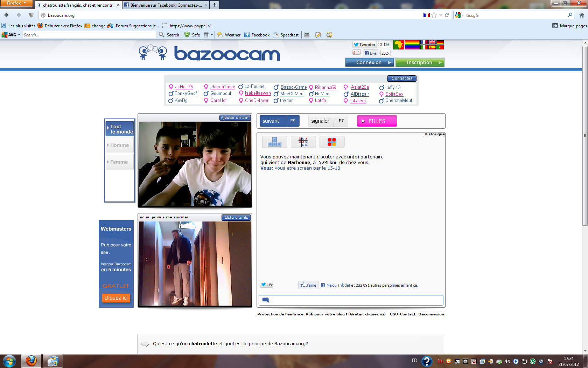Screen dimensions: 588x368
Task: Select the Tout le monde filter
Action: tap(120, 129)
